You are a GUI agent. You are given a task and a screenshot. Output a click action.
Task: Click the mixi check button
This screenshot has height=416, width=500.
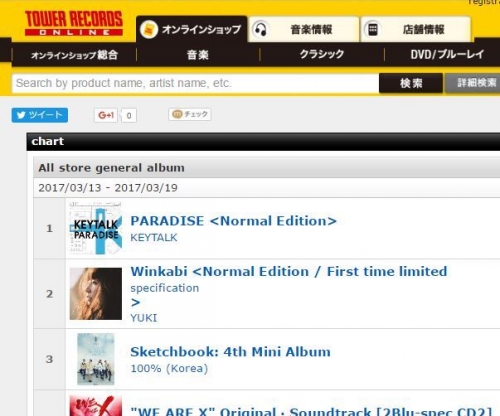(x=190, y=114)
